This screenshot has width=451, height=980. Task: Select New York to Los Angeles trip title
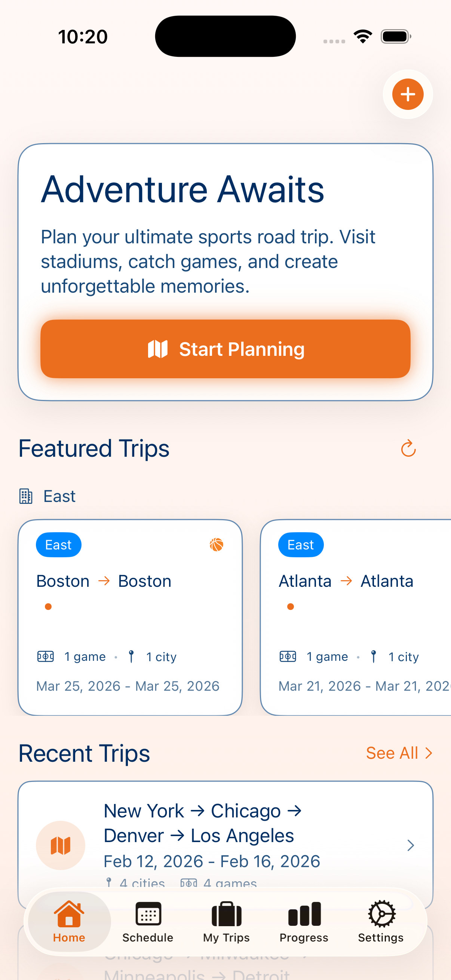[x=202, y=823]
